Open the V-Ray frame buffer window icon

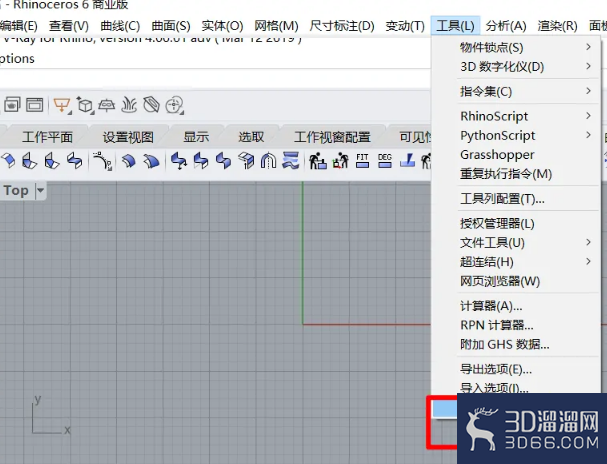click(x=34, y=105)
